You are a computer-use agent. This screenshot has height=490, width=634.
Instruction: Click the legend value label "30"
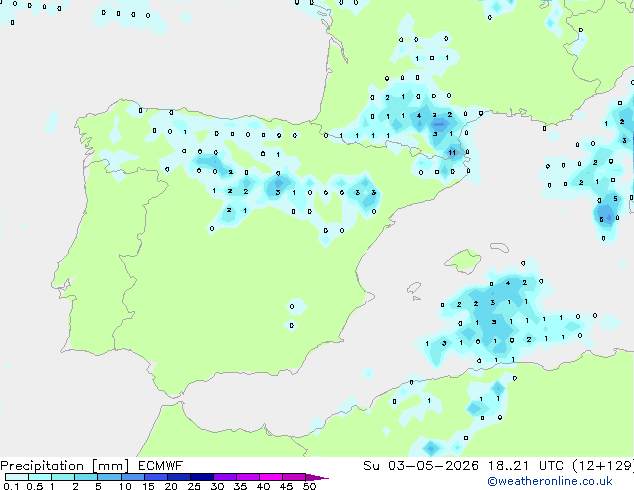(217, 486)
